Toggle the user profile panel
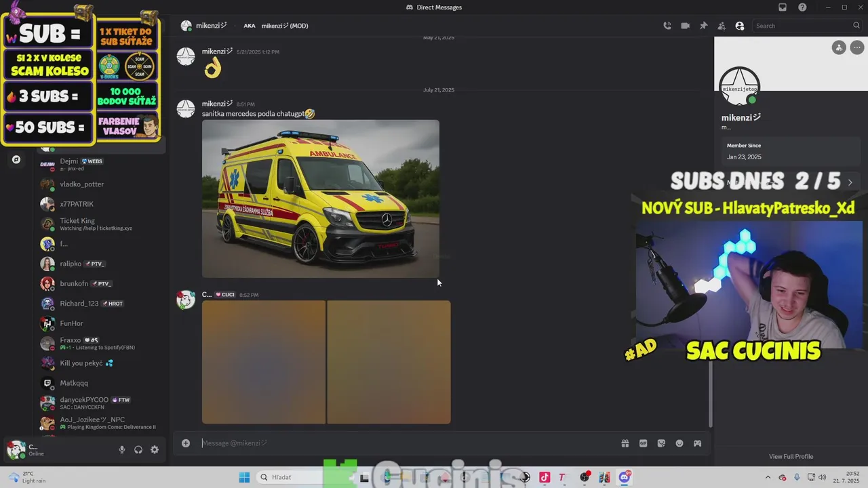Screen dimensions: 868x488 pos(740,26)
